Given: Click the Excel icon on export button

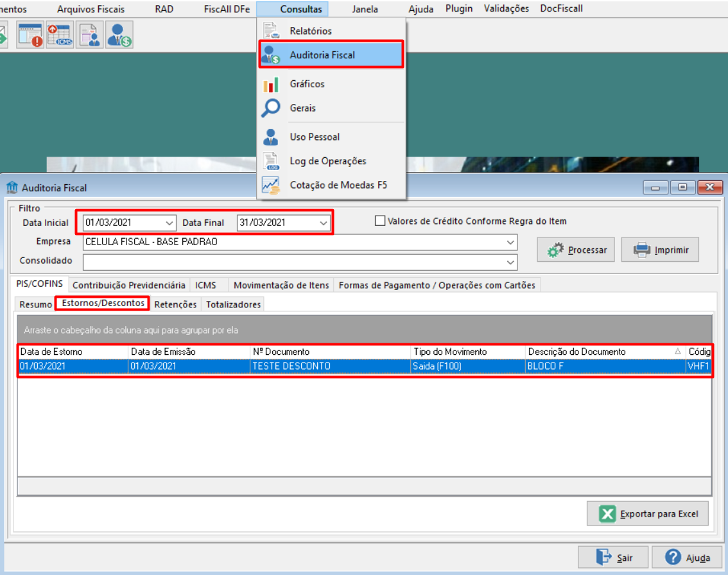Looking at the screenshot, I should [607, 514].
